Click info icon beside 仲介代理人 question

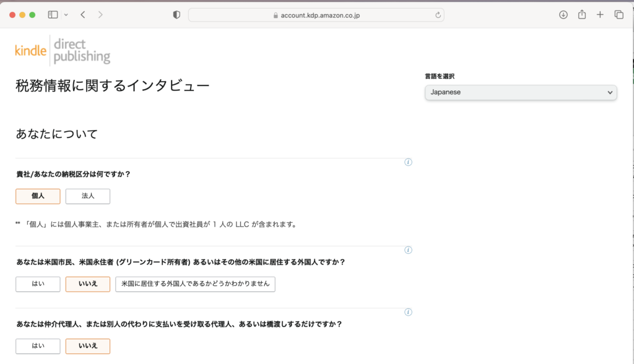pyautogui.click(x=408, y=313)
